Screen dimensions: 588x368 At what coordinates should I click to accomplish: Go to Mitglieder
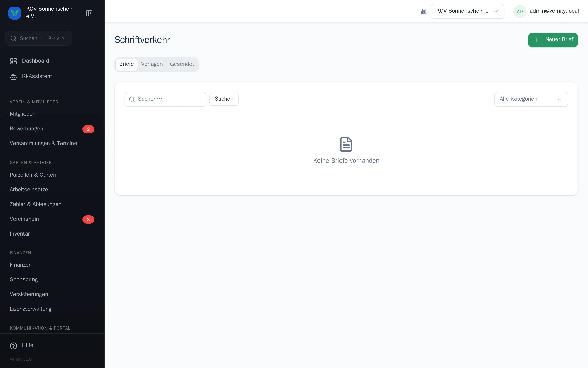pyautogui.click(x=52, y=114)
